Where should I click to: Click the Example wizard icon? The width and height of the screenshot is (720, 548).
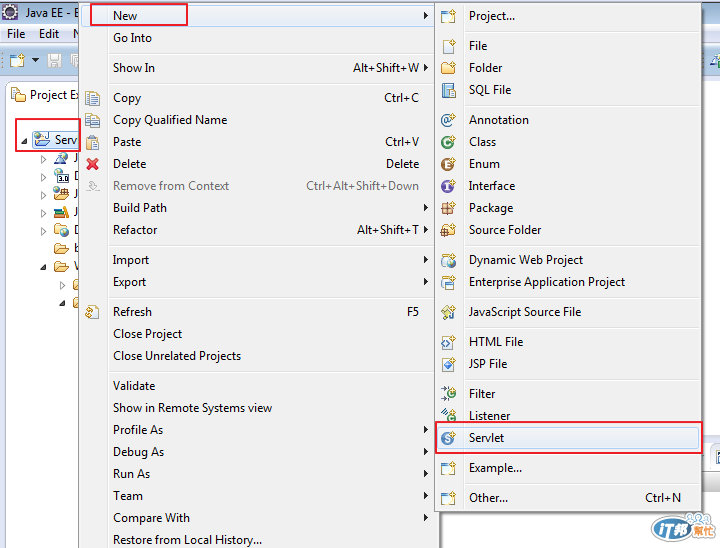click(448, 468)
